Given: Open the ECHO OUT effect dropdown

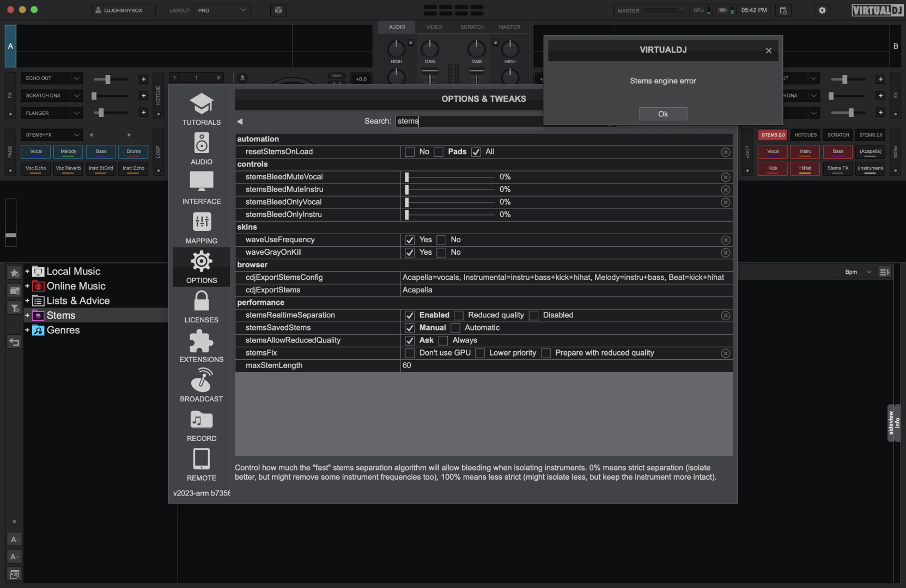Looking at the screenshot, I should 77,78.
